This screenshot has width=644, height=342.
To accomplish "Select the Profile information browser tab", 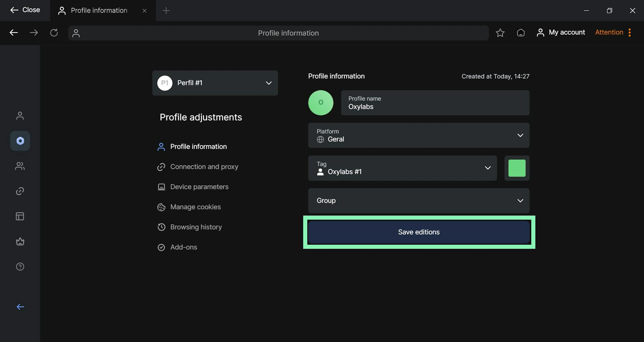I will (x=103, y=11).
